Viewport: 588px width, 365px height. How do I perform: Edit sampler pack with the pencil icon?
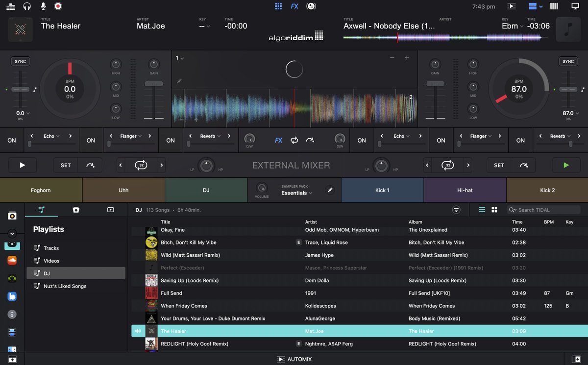click(x=330, y=190)
